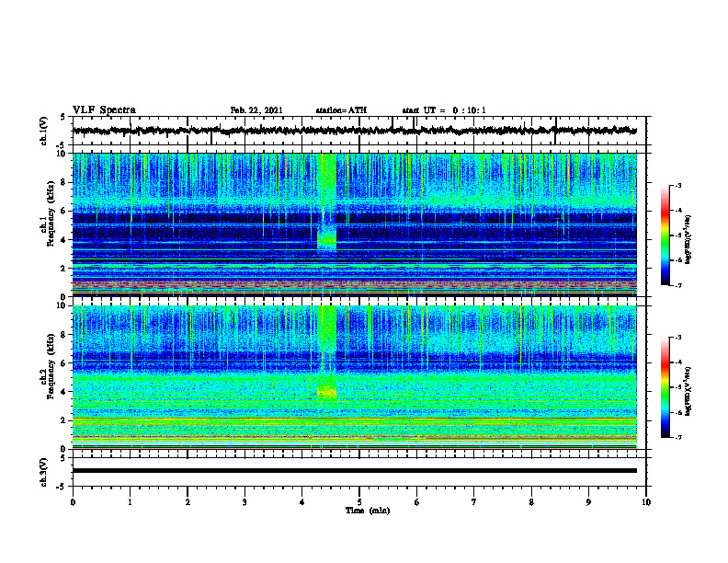Click the ch.1 spectrogram color scale bar
The height and width of the screenshot is (563, 728).
tap(665, 236)
